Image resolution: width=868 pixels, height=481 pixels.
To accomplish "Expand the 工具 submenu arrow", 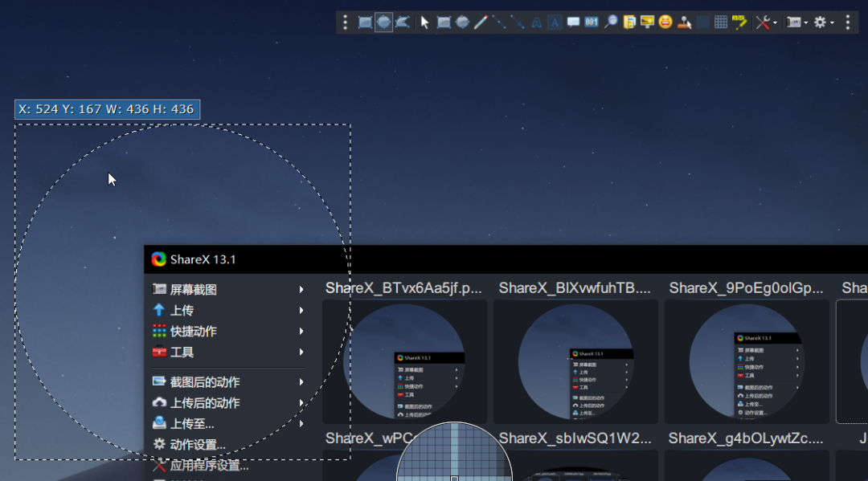I will pos(301,353).
